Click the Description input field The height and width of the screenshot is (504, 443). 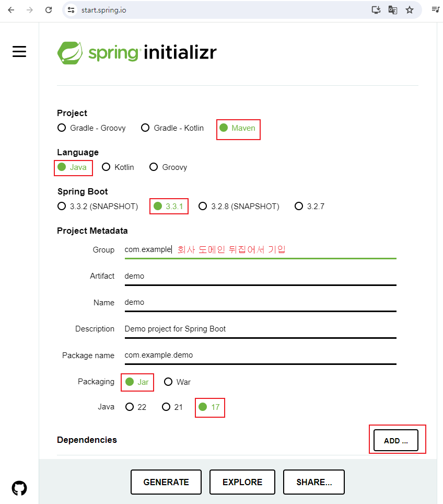(261, 329)
